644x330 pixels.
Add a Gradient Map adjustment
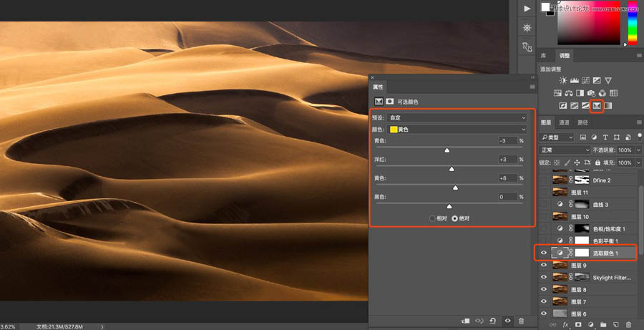coord(608,106)
